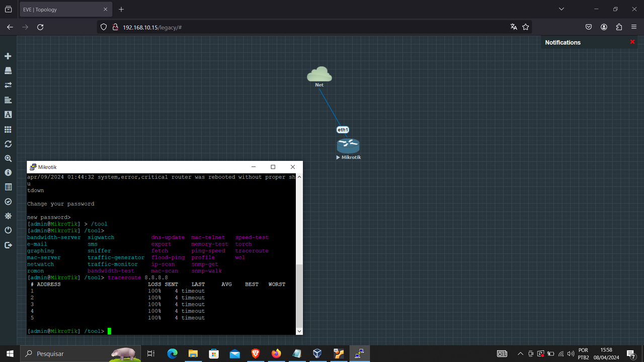
Task: Click the PuTTY icon in Mikrotik title bar
Action: [33, 167]
